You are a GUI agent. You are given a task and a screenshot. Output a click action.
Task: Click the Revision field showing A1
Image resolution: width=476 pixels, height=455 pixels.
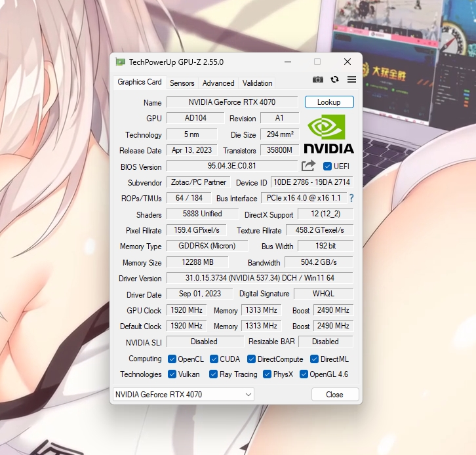click(x=279, y=118)
